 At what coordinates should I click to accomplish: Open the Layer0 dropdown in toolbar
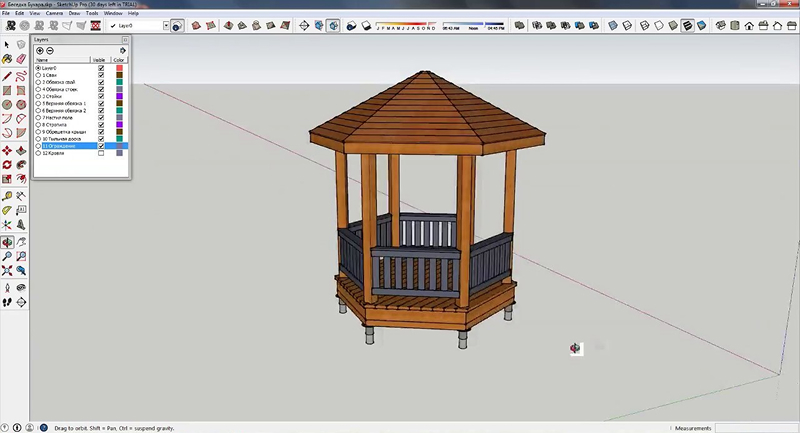[x=166, y=26]
